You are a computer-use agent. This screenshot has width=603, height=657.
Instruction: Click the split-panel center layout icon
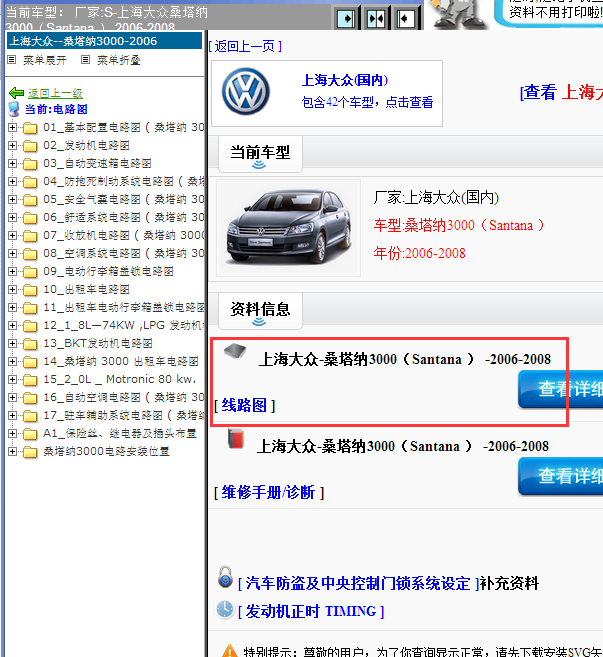(376, 18)
